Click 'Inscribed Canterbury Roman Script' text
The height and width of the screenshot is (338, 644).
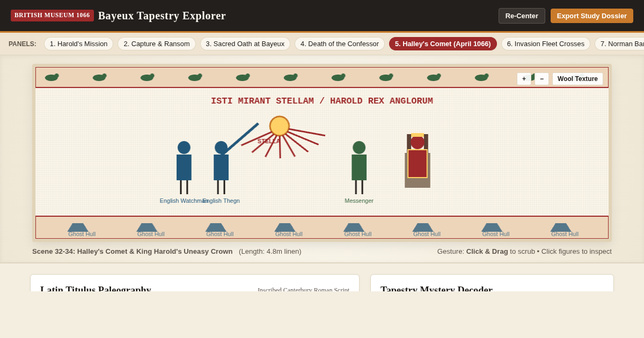303,289
